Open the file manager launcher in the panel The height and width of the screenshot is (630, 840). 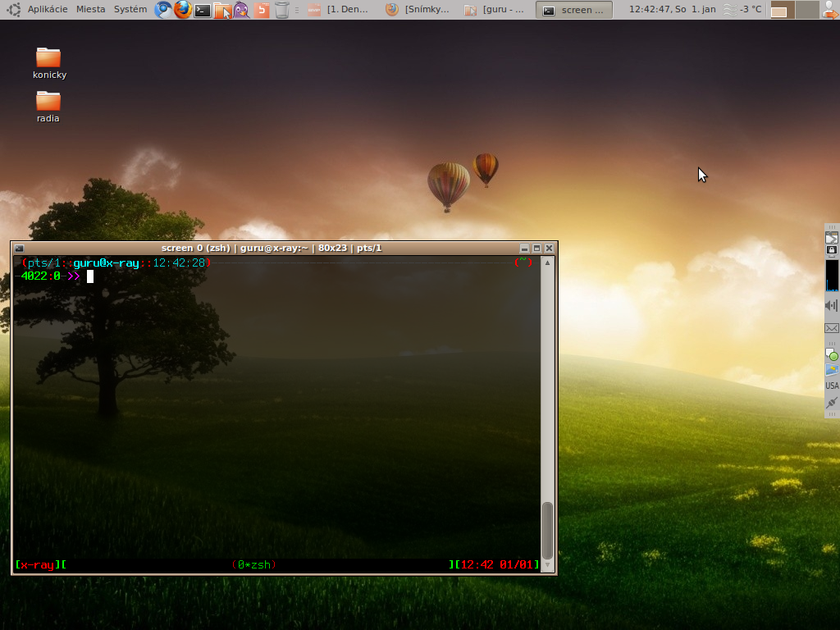click(x=222, y=10)
